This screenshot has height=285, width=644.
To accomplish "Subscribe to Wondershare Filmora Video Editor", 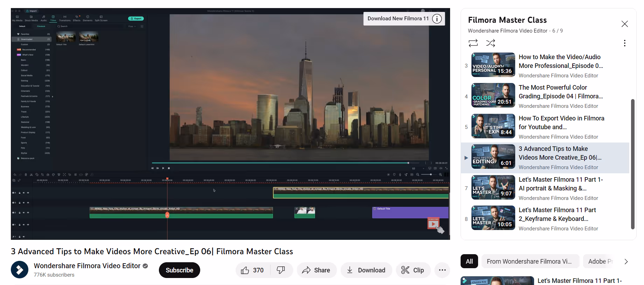I will pos(179,270).
